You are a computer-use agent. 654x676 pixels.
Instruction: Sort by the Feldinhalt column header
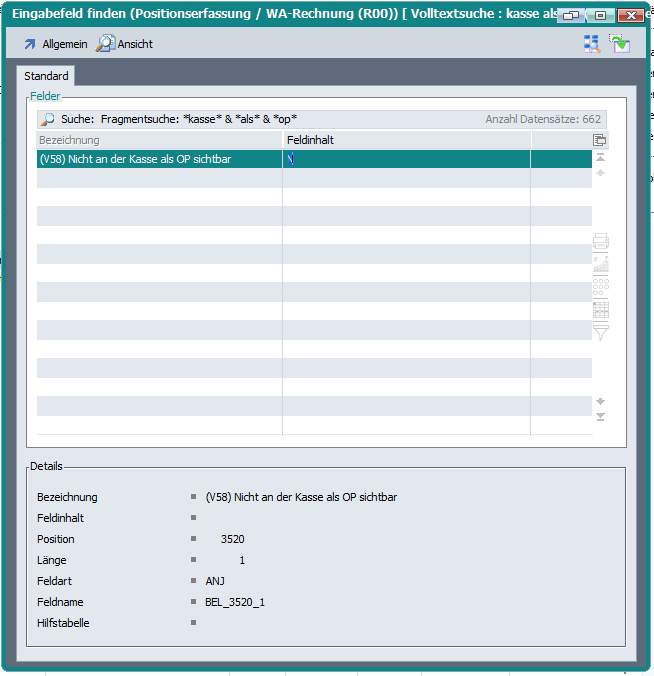(407, 140)
